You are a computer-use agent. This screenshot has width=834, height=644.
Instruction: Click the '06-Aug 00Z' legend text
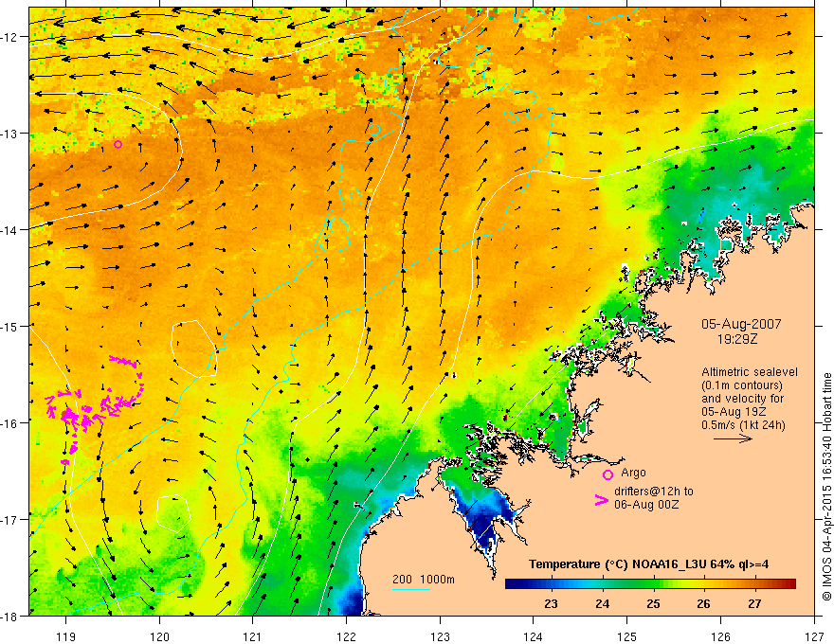point(646,505)
